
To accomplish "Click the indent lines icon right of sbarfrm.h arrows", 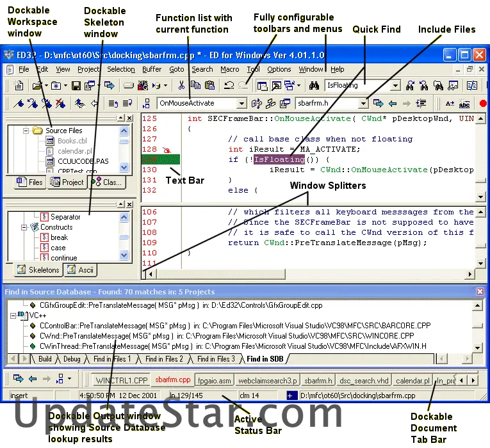I will point(421,103).
